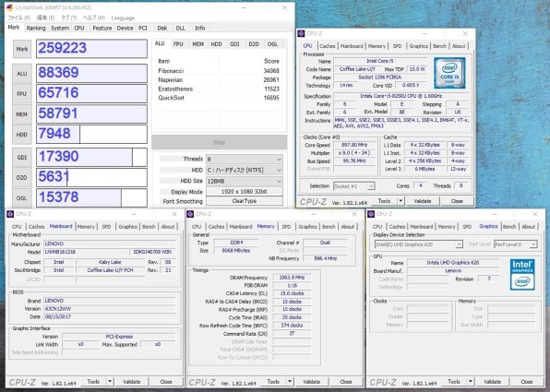This screenshot has height=392, width=550.
Task: Select the FPU results sub-tab
Action: coord(178,44)
